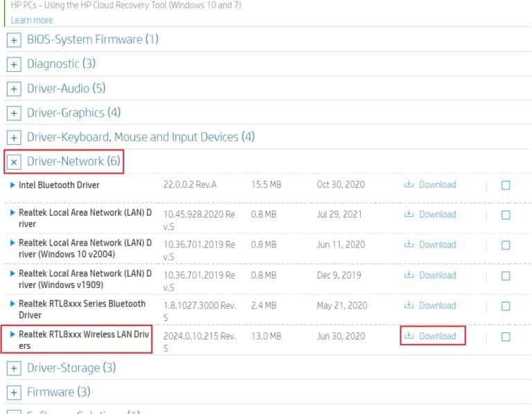Download Realtek LAN Driver dated Jun 11, 2020
Viewport: 532px width, 414px height.
[430, 244]
